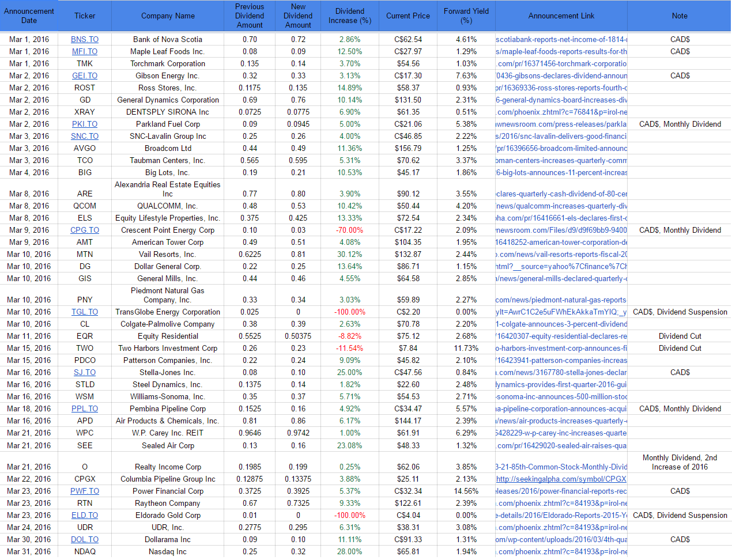The width and height of the screenshot is (732, 560).
Task: Click the C$91.33 current price cell
Action: 408,539
